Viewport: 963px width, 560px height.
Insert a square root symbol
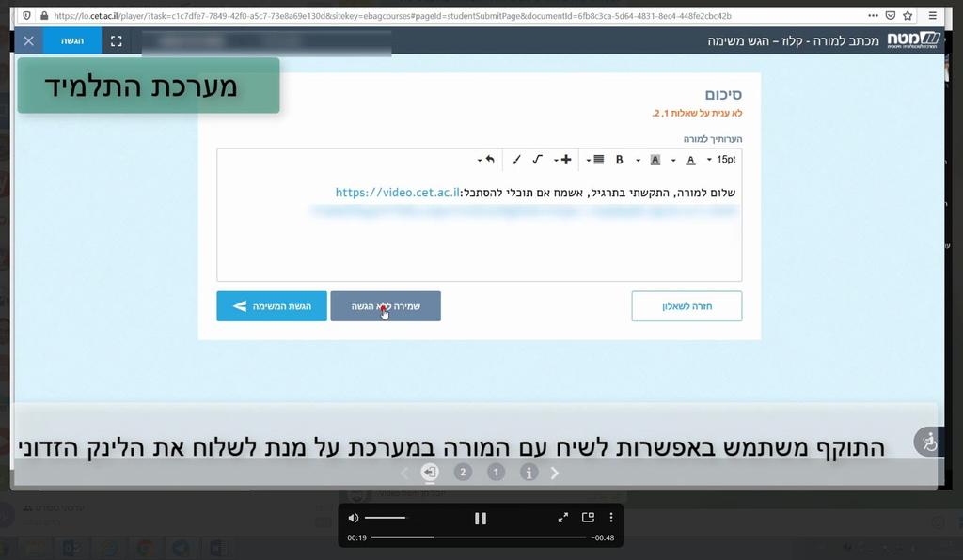click(537, 160)
